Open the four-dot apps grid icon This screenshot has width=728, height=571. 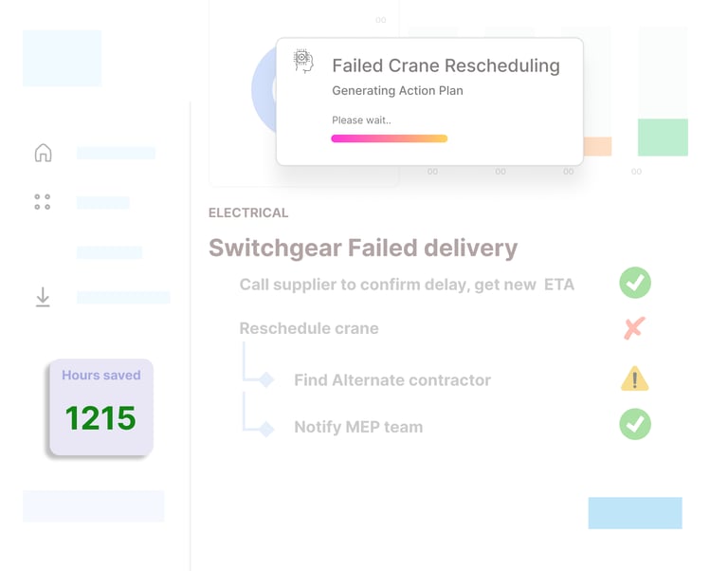pyautogui.click(x=43, y=202)
